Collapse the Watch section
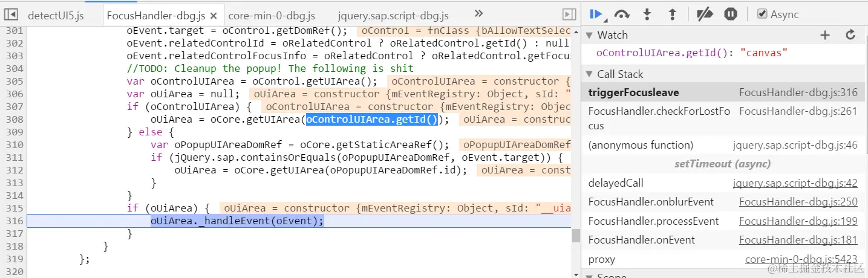This screenshot has width=868, height=278. click(589, 35)
